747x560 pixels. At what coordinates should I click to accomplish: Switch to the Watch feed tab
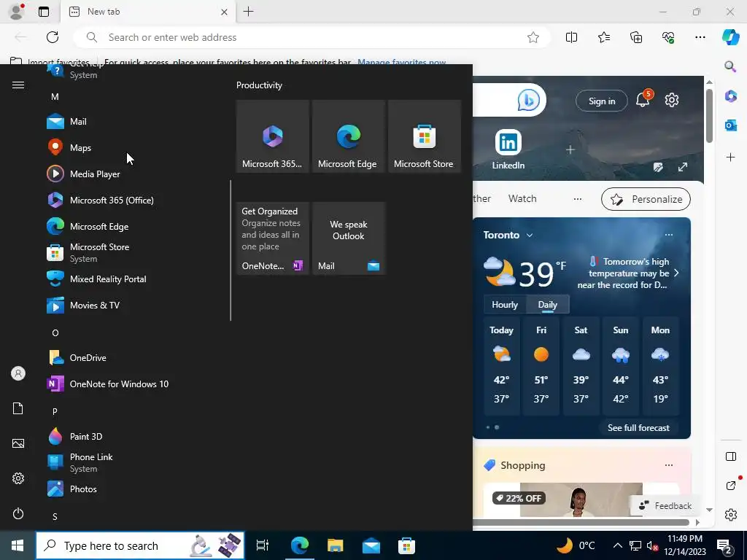pyautogui.click(x=522, y=198)
